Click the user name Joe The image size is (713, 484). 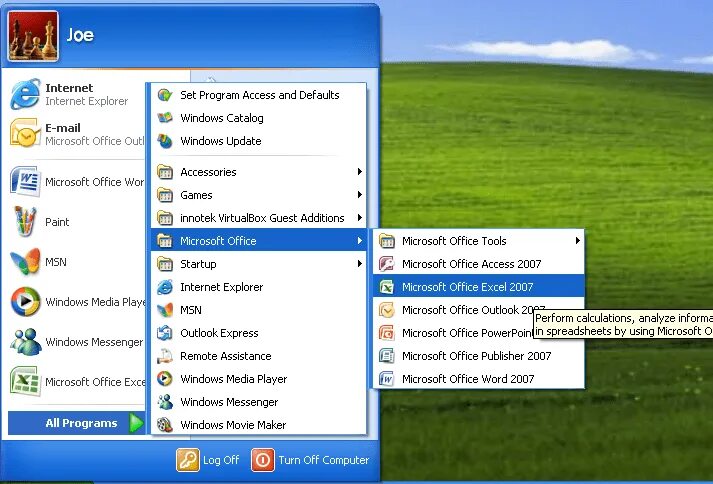click(80, 35)
